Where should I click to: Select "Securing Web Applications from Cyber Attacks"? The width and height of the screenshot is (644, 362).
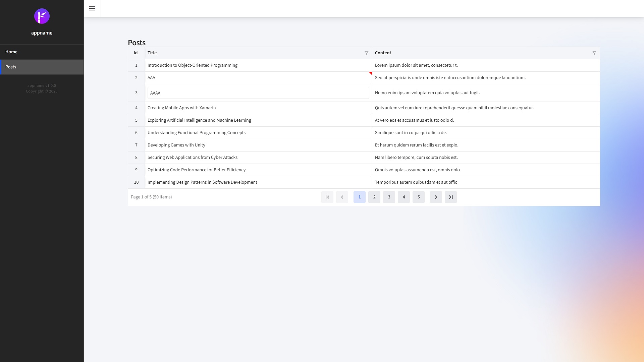[x=258, y=158]
